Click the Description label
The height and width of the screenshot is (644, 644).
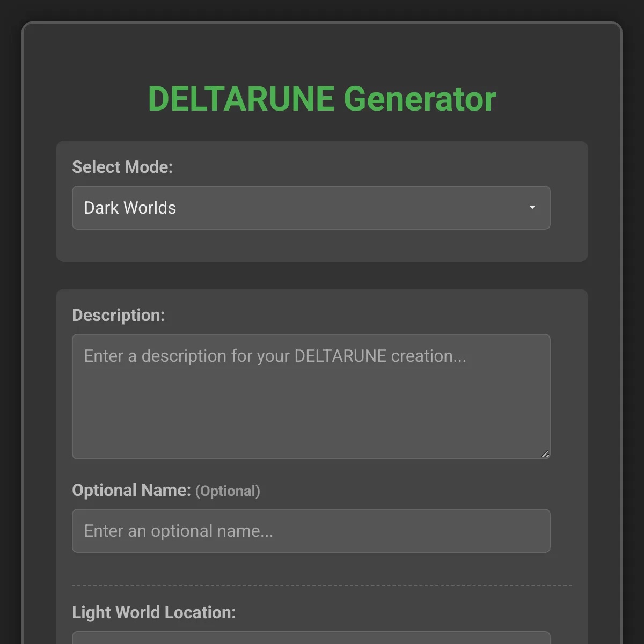pos(119,315)
